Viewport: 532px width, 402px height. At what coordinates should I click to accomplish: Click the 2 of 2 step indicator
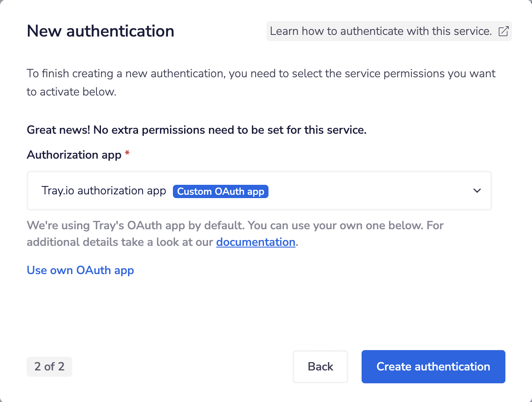click(49, 366)
